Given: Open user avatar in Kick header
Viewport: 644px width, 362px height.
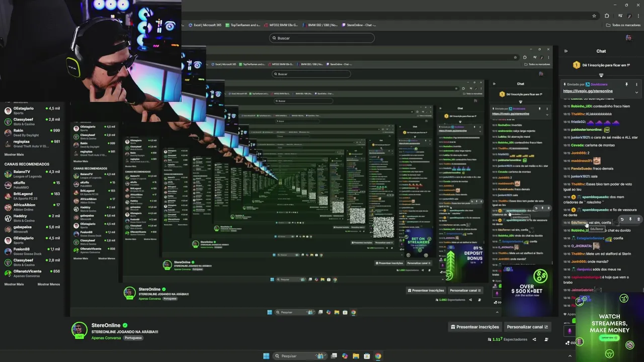Looking at the screenshot, I should click(628, 38).
